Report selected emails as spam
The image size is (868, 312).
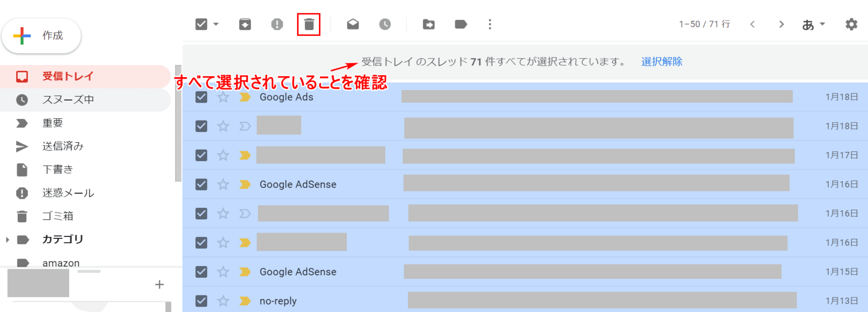coord(277,24)
